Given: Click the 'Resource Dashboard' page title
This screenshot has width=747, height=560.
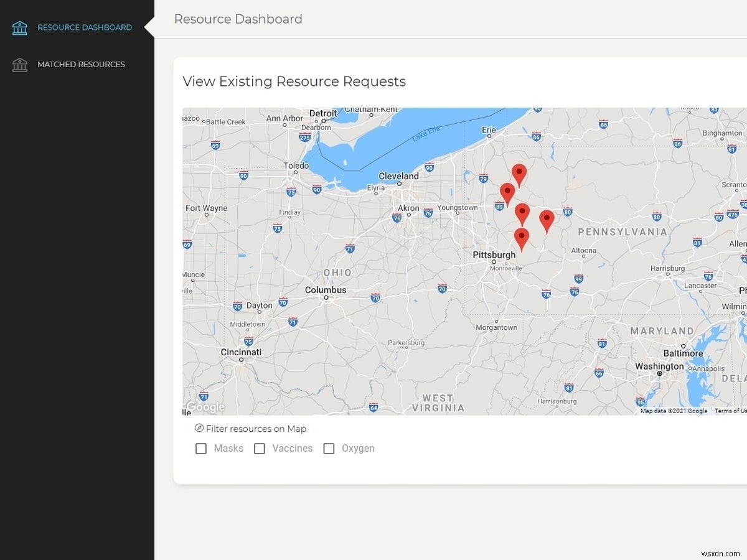Looking at the screenshot, I should pyautogui.click(x=238, y=19).
